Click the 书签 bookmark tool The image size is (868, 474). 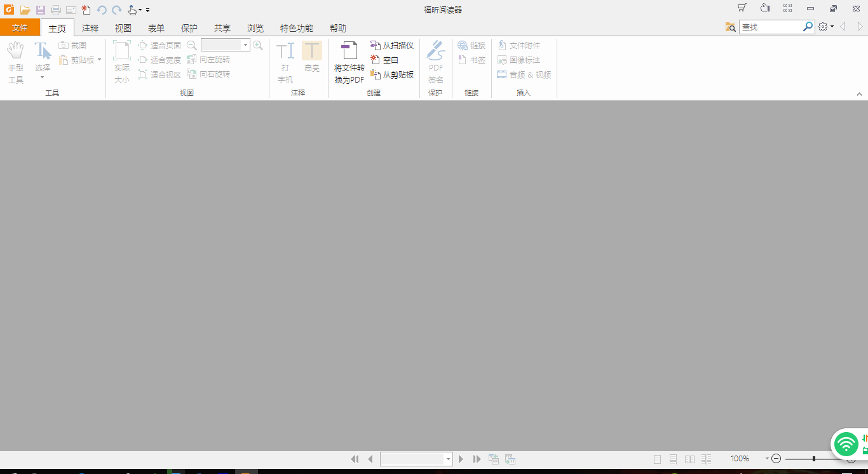[x=471, y=60]
